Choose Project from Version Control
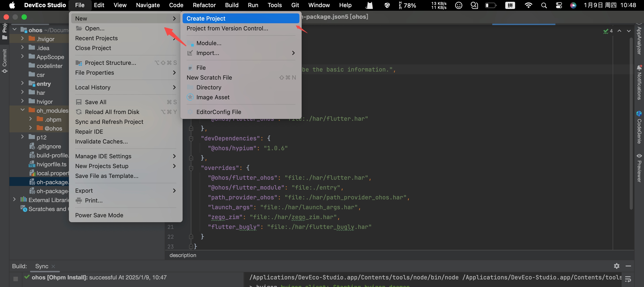The width and height of the screenshot is (644, 287). click(241, 28)
